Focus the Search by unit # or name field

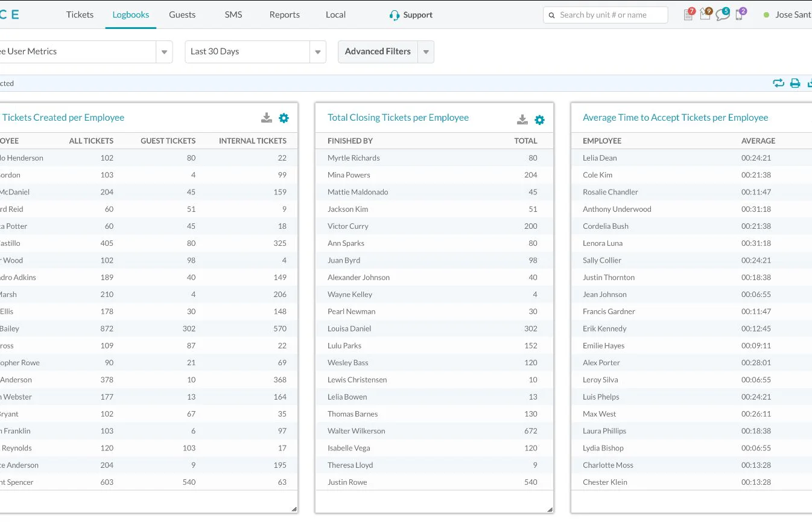(606, 15)
